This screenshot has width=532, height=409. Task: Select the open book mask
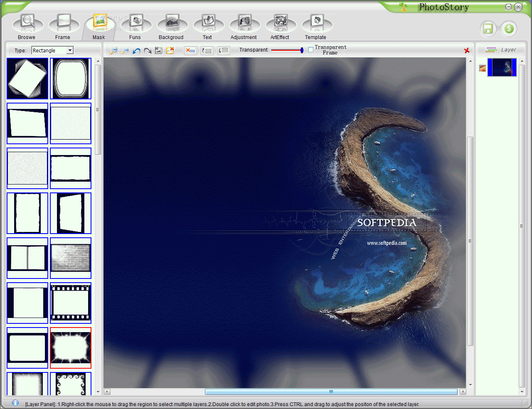coord(27,258)
